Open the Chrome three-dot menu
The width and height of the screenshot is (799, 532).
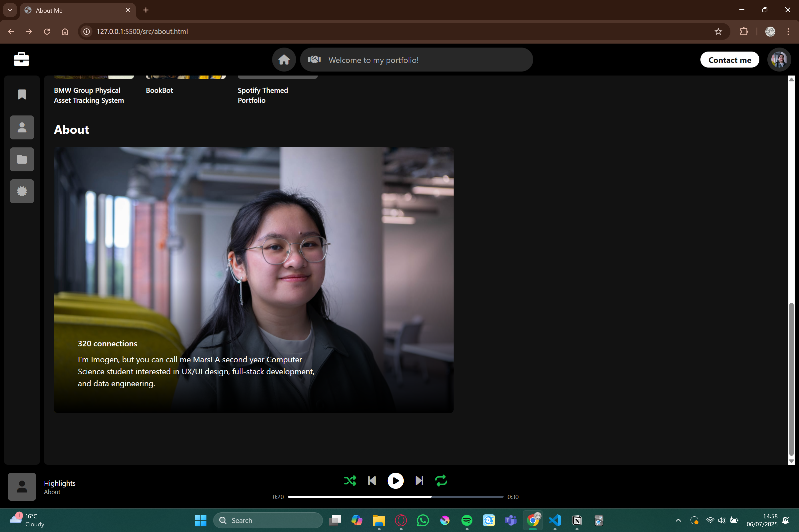pyautogui.click(x=788, y=32)
